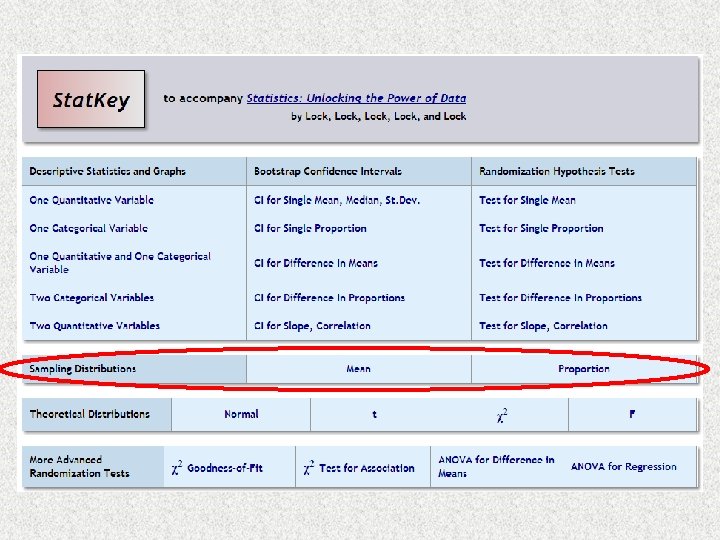This screenshot has width=720, height=540.
Task: Click Bootstrap Confidence Intervals header
Action: [328, 171]
